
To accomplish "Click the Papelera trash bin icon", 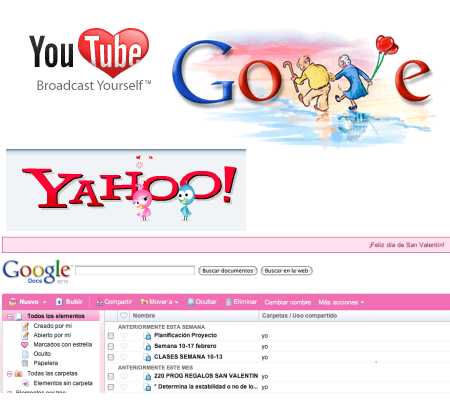I will tap(25, 363).
